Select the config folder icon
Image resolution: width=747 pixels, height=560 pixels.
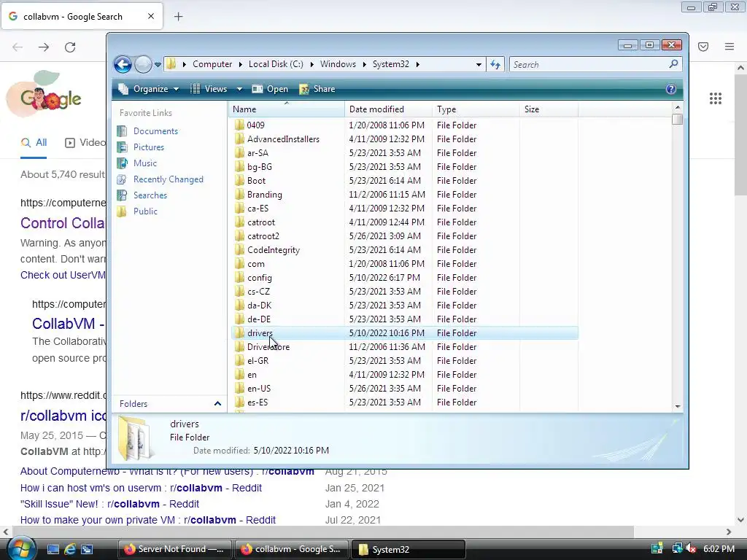tap(239, 278)
